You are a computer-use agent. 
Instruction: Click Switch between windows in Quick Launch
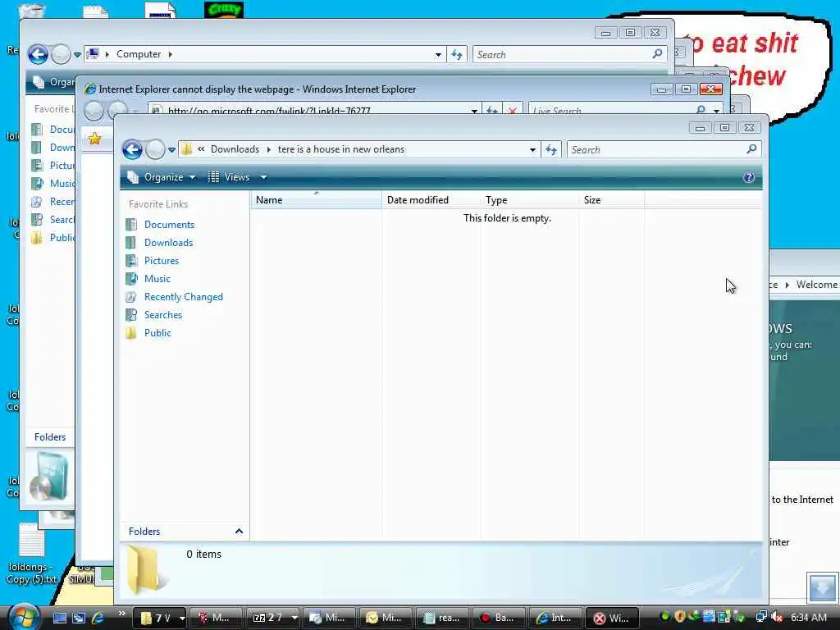pyautogui.click(x=79, y=618)
